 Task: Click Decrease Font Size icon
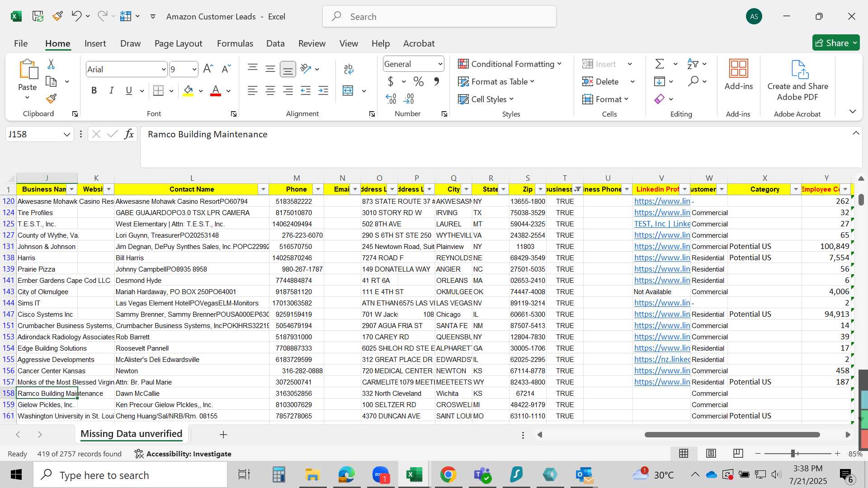[226, 69]
